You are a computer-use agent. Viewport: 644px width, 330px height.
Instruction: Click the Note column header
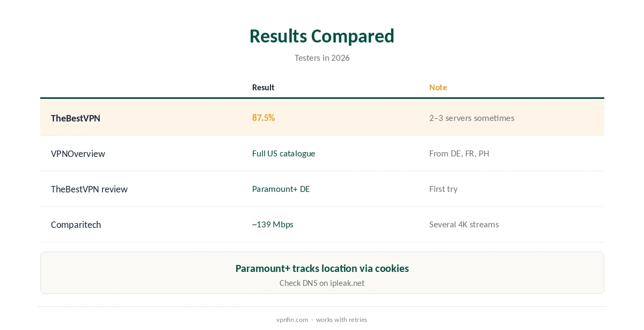[438, 87]
